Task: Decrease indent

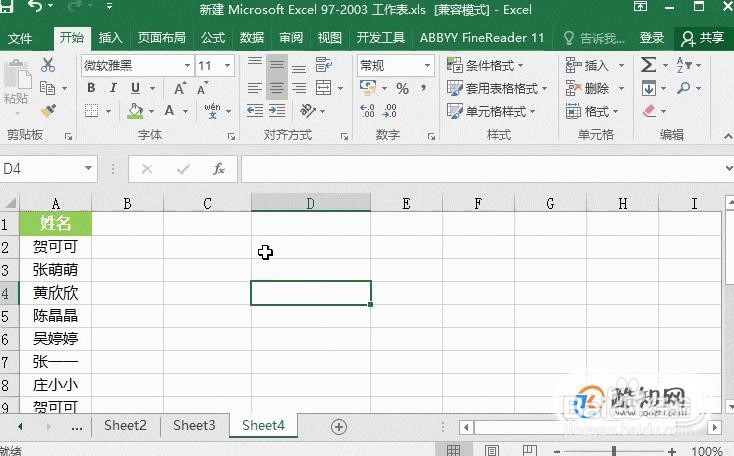Action: coord(255,110)
